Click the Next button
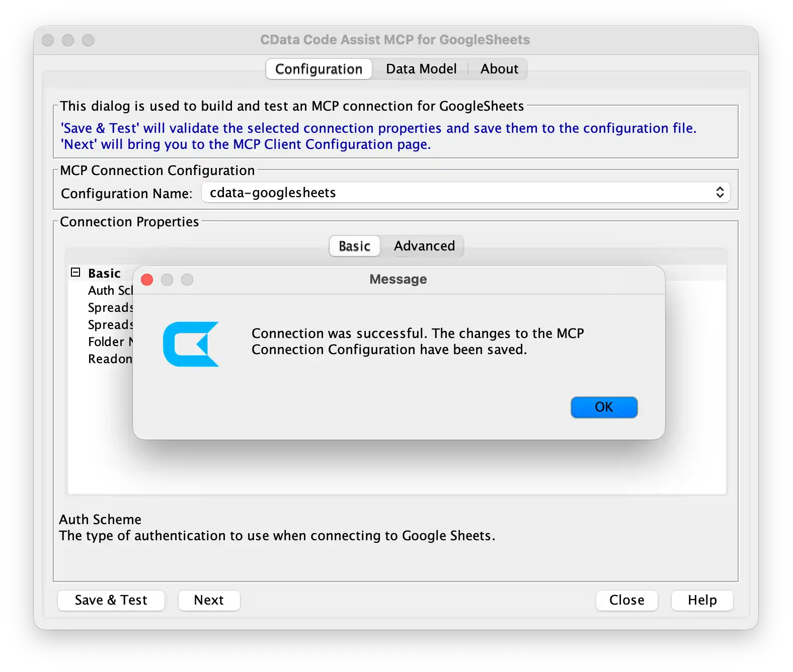This screenshot has height=672, width=793. pyautogui.click(x=209, y=600)
